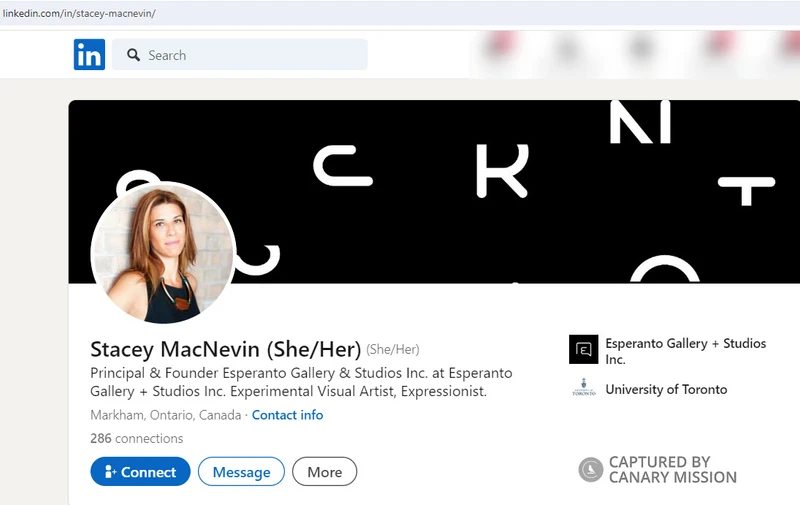The image size is (800, 505).
Task: Open the More options button
Action: [324, 472]
